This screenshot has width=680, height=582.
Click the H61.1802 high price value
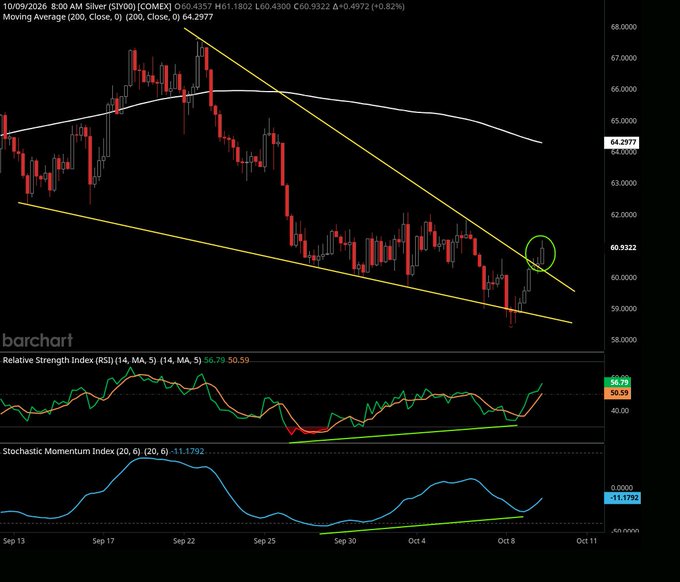234,7
